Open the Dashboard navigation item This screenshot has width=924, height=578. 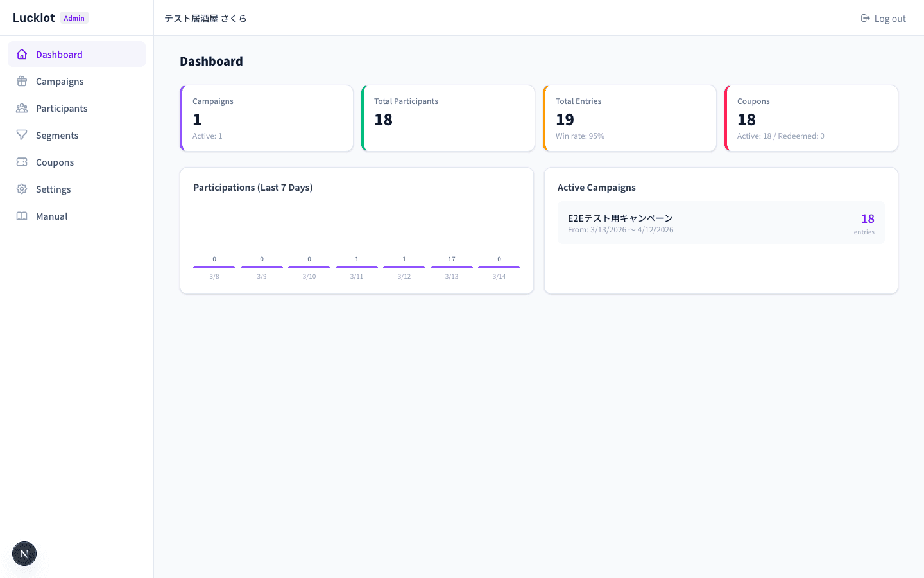59,54
